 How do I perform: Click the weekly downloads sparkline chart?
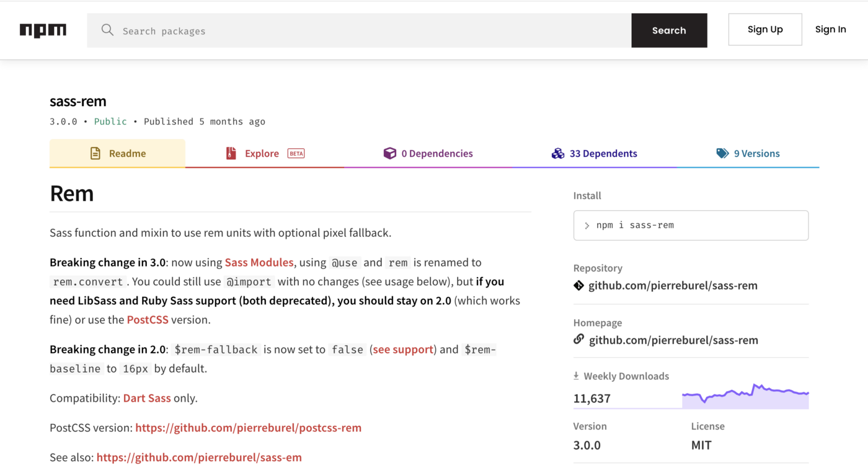coord(745,396)
